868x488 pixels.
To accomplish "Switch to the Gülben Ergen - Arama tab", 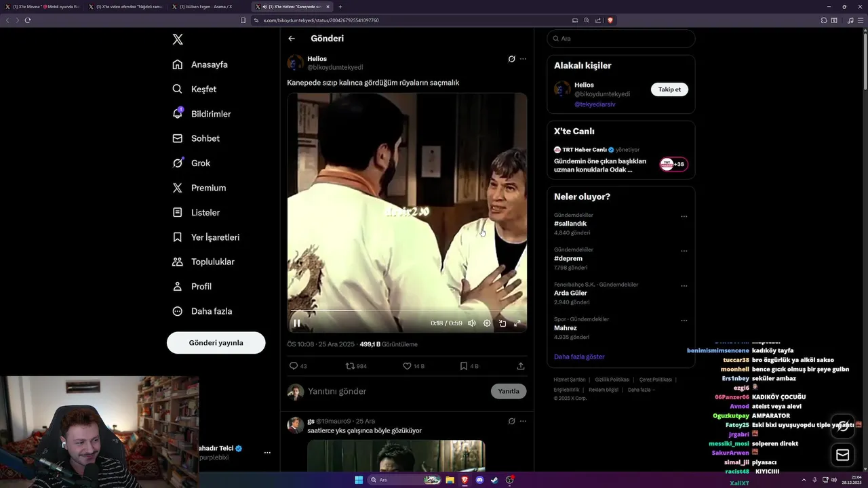I will [207, 7].
